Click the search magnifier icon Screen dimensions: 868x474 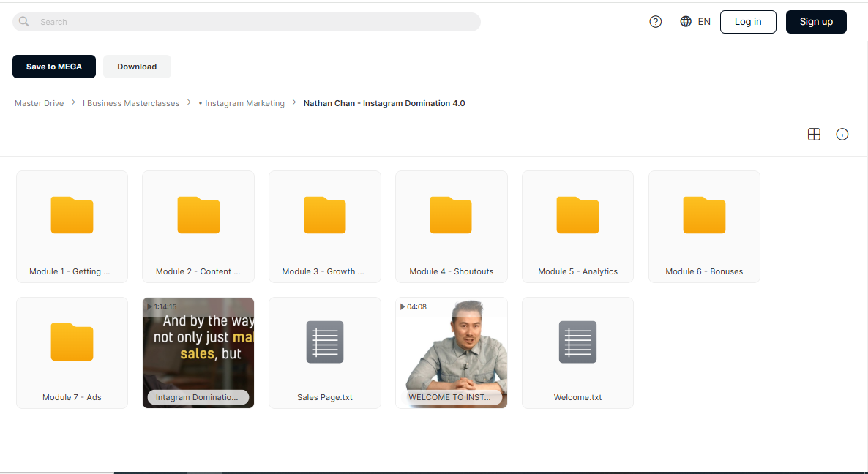pyautogui.click(x=24, y=21)
